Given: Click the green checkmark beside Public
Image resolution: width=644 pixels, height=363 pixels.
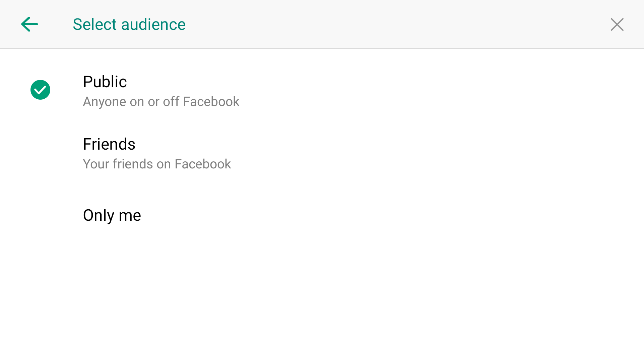Looking at the screenshot, I should pos(40,90).
